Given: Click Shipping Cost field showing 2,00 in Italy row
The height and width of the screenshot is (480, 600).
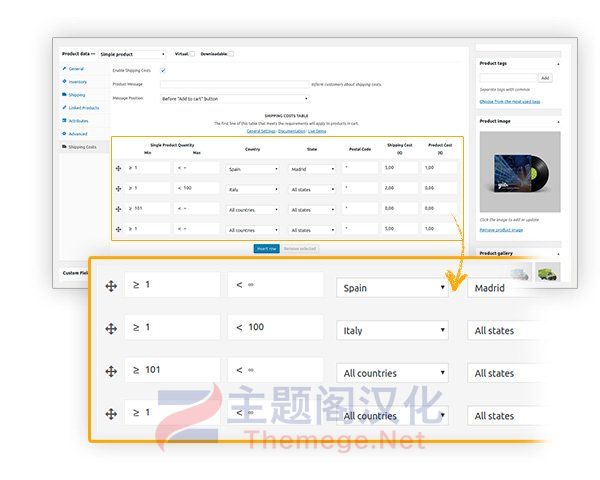Looking at the screenshot, I should point(399,188).
